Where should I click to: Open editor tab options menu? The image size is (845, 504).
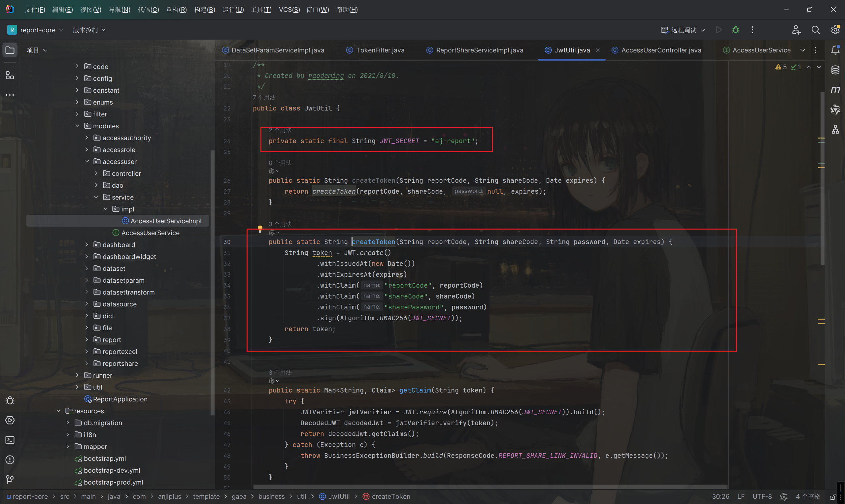[x=815, y=50]
